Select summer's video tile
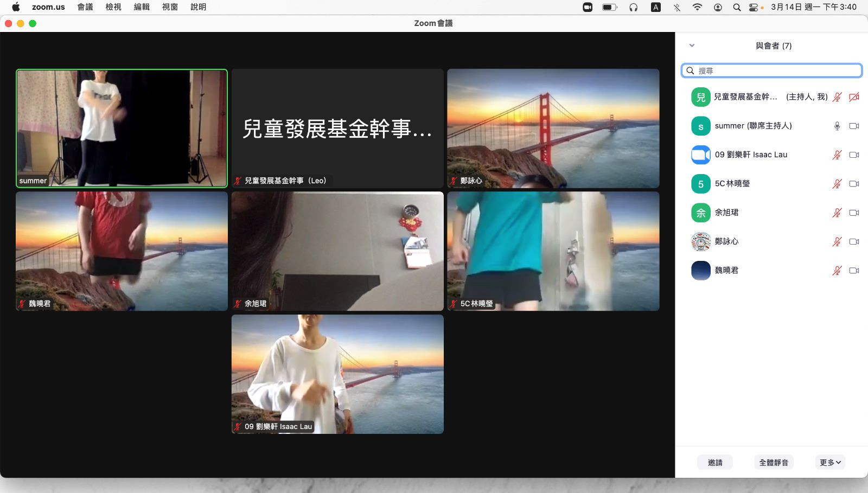Viewport: 868px width, 493px height. coord(122,129)
